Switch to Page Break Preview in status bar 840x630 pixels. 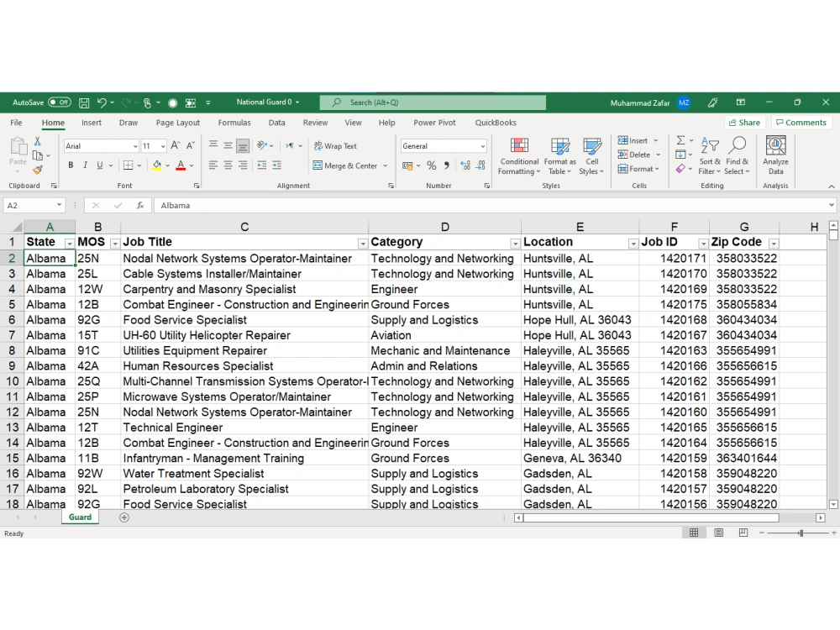[x=743, y=533]
